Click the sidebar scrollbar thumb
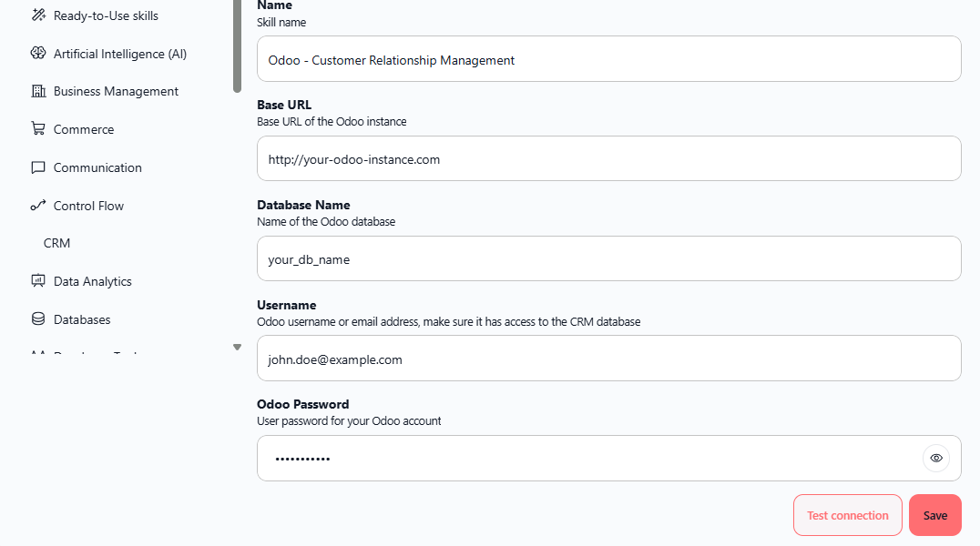980x546 pixels. pyautogui.click(x=237, y=45)
